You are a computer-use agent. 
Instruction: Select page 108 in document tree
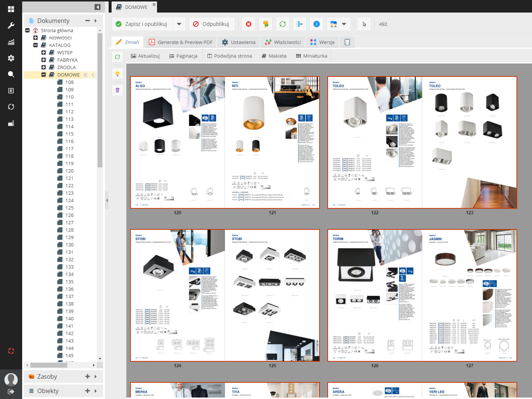click(x=69, y=82)
